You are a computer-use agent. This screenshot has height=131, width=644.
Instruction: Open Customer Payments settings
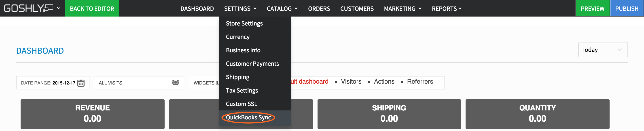252,63
